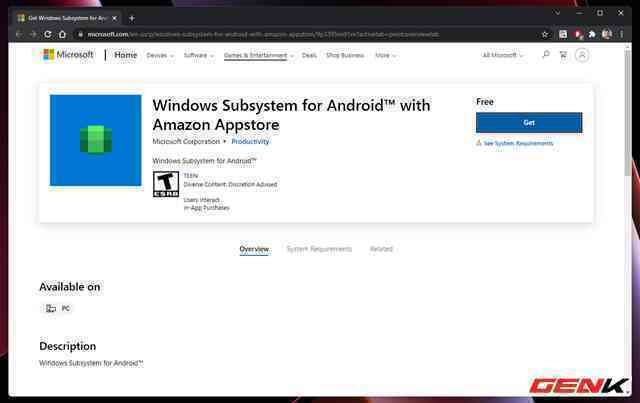Screen dimensions: 640x403
Task: Expand the More navigation dropdown
Action: point(386,55)
